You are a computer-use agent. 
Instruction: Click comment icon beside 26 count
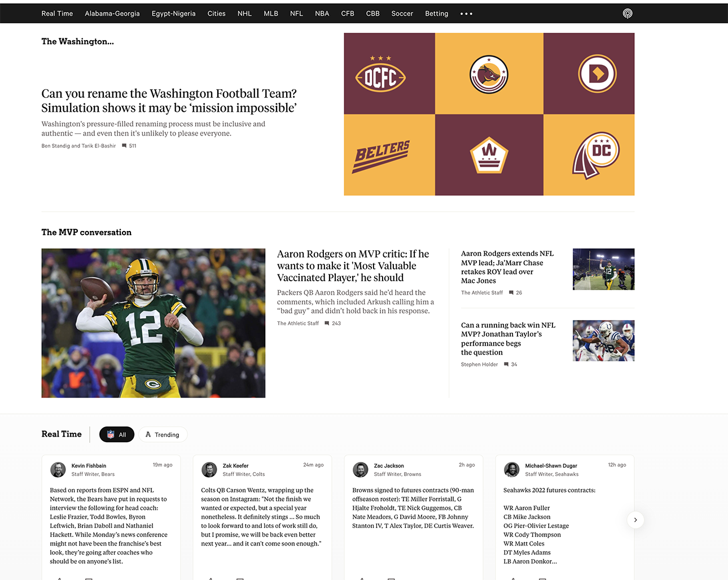511,293
